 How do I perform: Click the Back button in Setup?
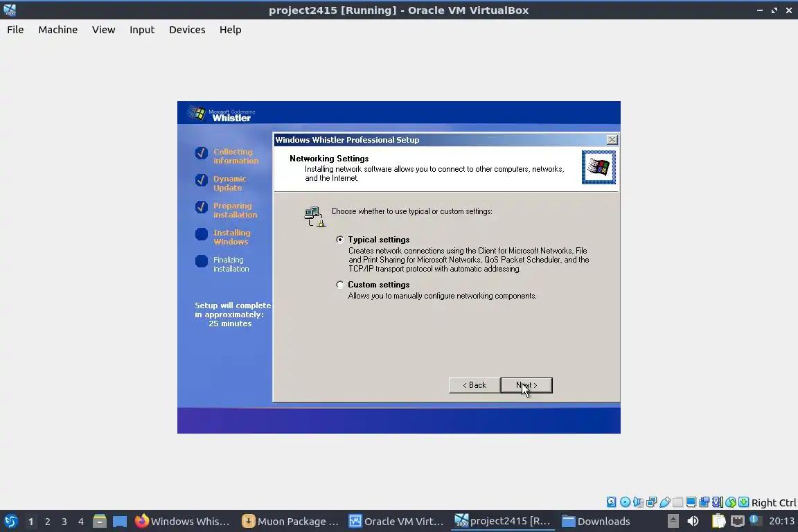(475, 385)
